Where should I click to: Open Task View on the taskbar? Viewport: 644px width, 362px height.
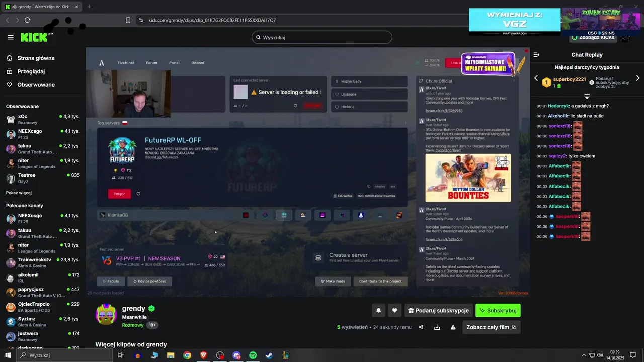(121, 355)
